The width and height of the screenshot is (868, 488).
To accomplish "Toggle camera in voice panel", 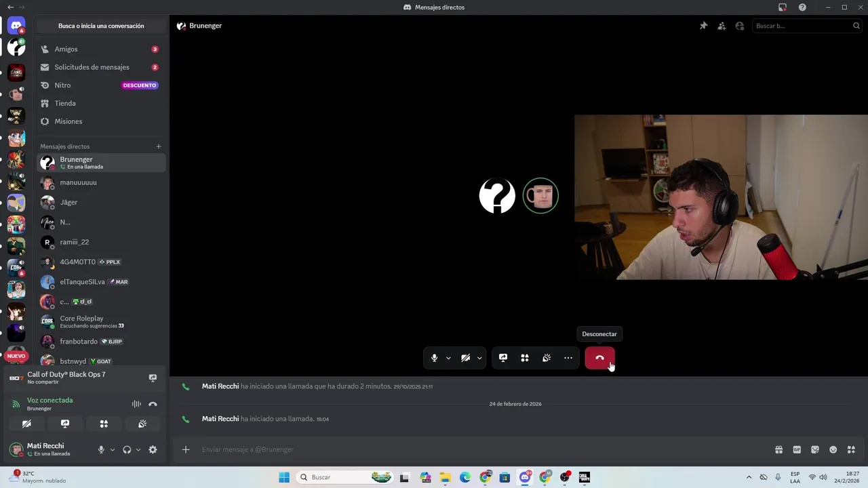I will pyautogui.click(x=26, y=424).
